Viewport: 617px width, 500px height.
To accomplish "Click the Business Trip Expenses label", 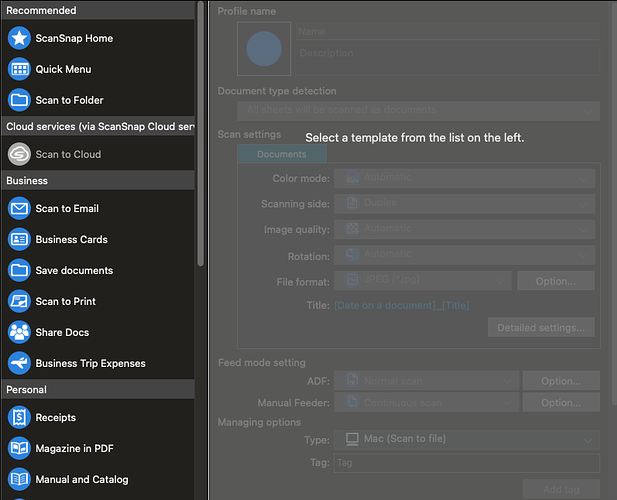I will pos(91,363).
